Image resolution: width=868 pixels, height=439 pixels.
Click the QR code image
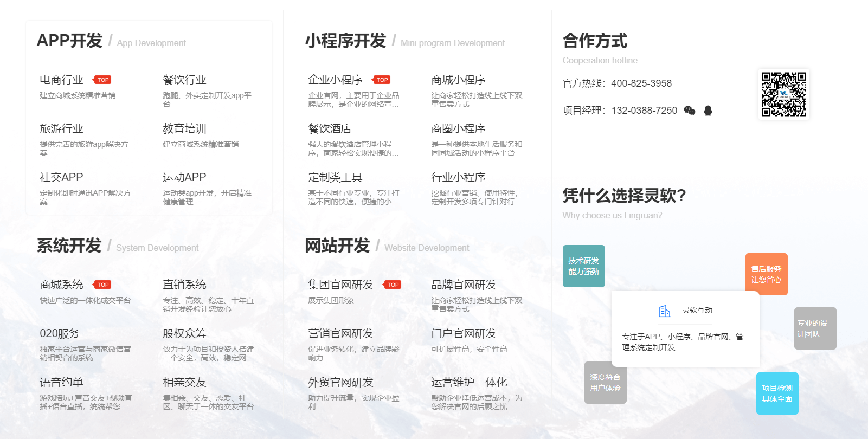[783, 94]
